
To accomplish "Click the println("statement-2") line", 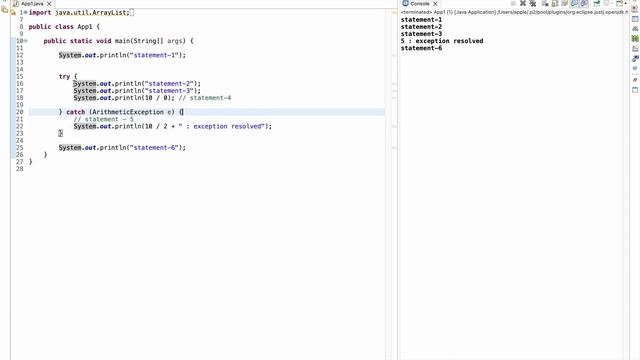I will click(137, 84).
